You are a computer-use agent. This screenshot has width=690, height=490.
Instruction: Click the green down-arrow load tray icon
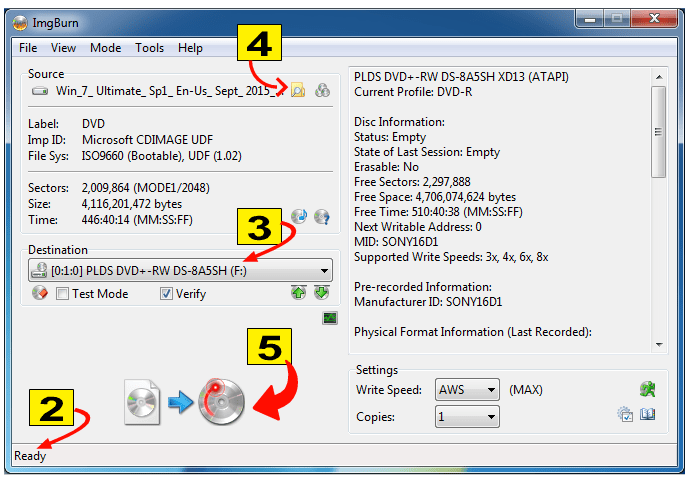322,293
